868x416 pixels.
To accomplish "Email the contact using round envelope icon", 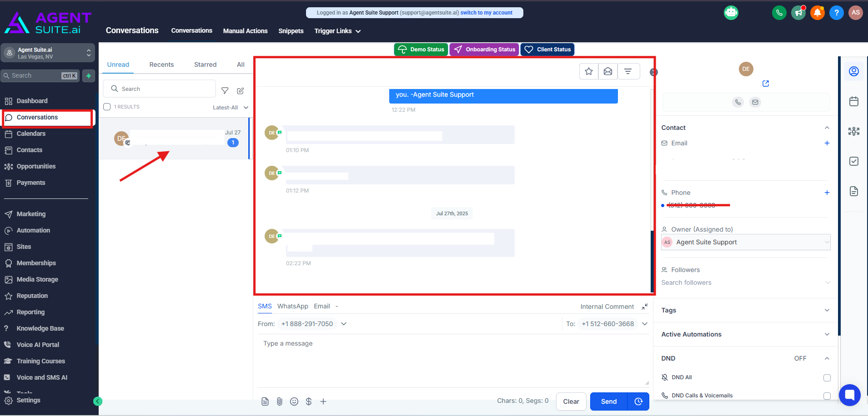I will [x=755, y=102].
